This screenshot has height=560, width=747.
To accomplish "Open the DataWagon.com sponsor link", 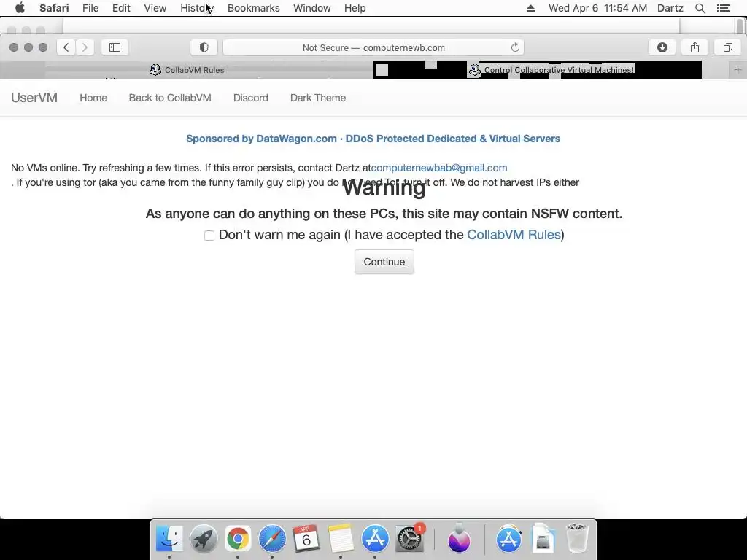I will tap(373, 139).
